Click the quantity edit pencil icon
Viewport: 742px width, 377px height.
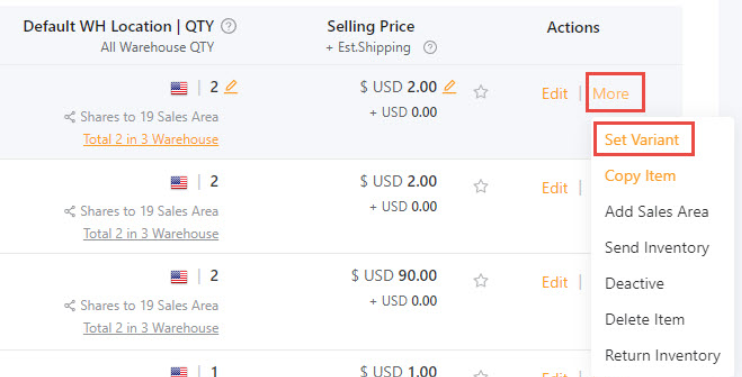[231, 87]
